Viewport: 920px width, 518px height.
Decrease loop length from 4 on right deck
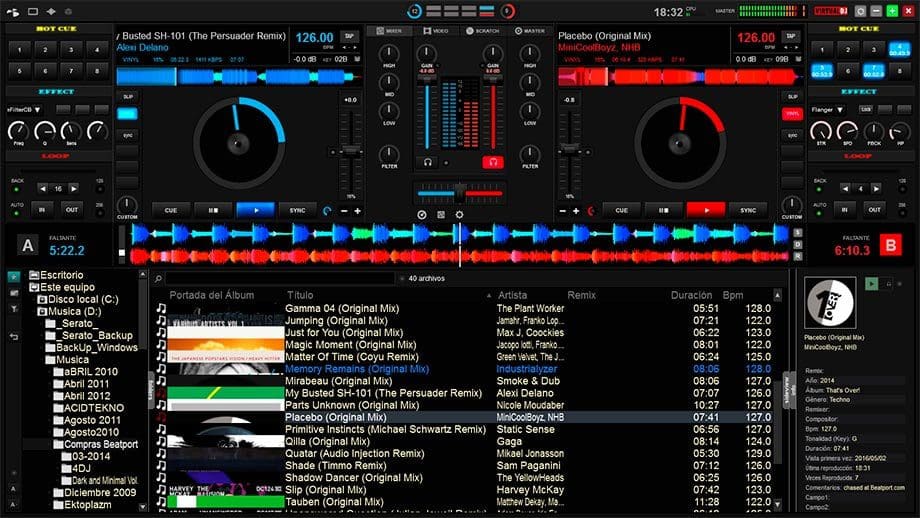point(845,189)
